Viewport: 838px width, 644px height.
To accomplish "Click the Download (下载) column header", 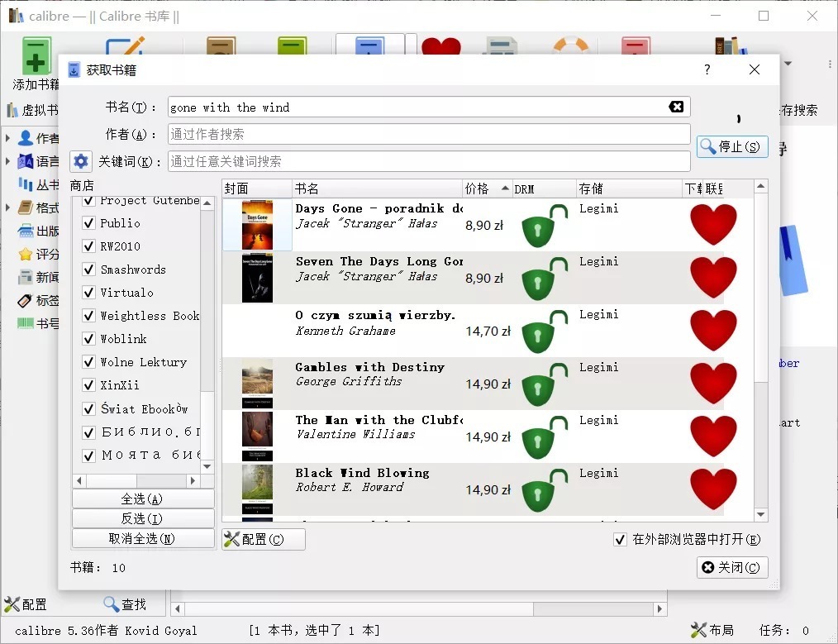I will (693, 188).
